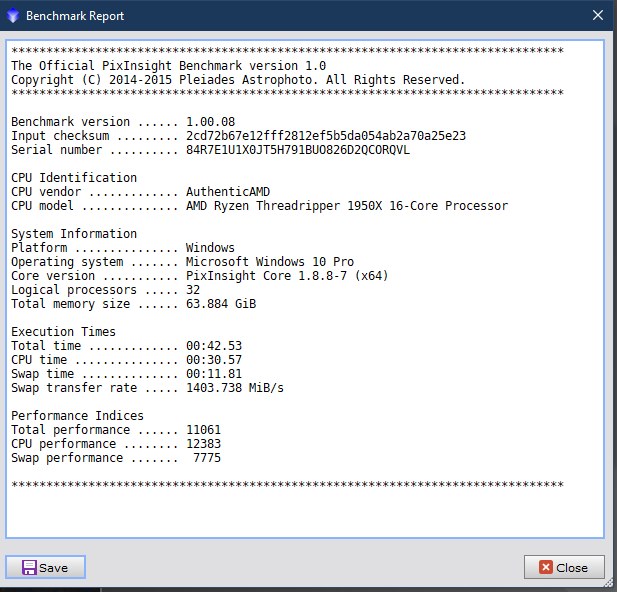Viewport: 617px width, 592px height.
Task: Click total time value '00:42.53'
Action: coord(214,346)
